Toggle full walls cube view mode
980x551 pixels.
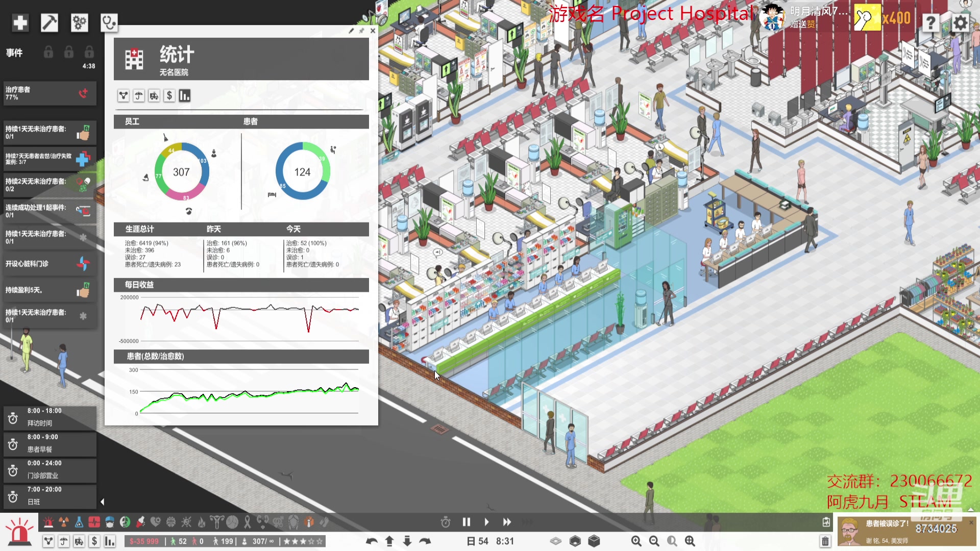[594, 541]
